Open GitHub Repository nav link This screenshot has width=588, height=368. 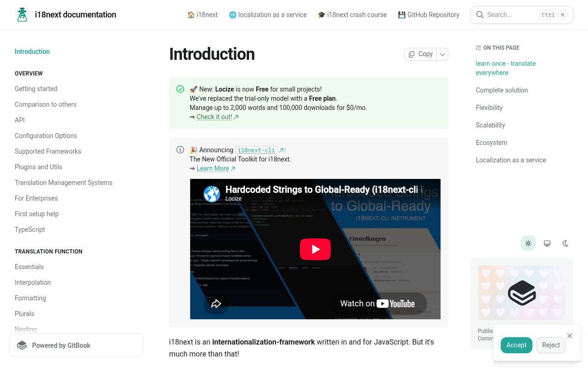coord(429,15)
